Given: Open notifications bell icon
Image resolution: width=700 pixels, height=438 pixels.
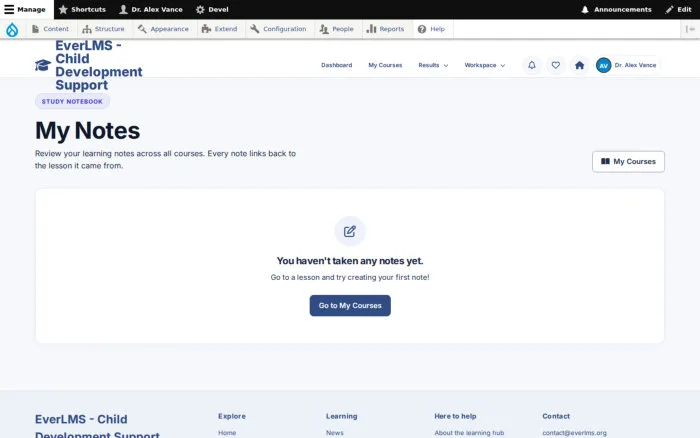Looking at the screenshot, I should click(x=532, y=65).
